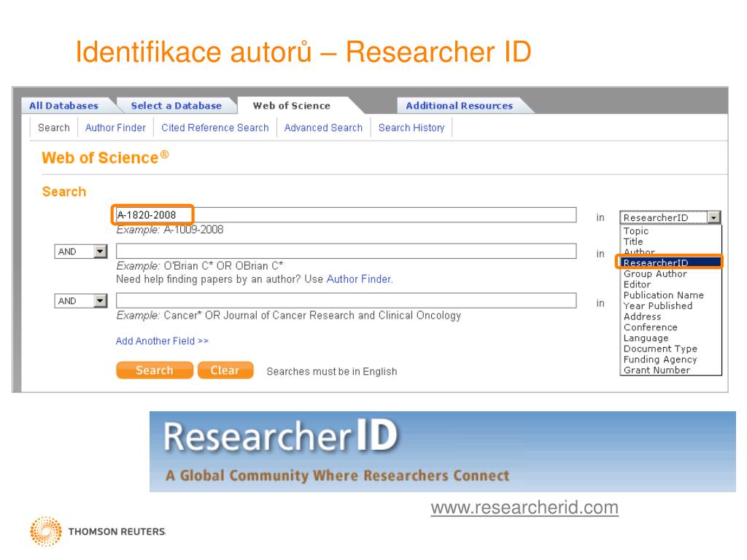Click the Author Finder inline link

tap(359, 279)
